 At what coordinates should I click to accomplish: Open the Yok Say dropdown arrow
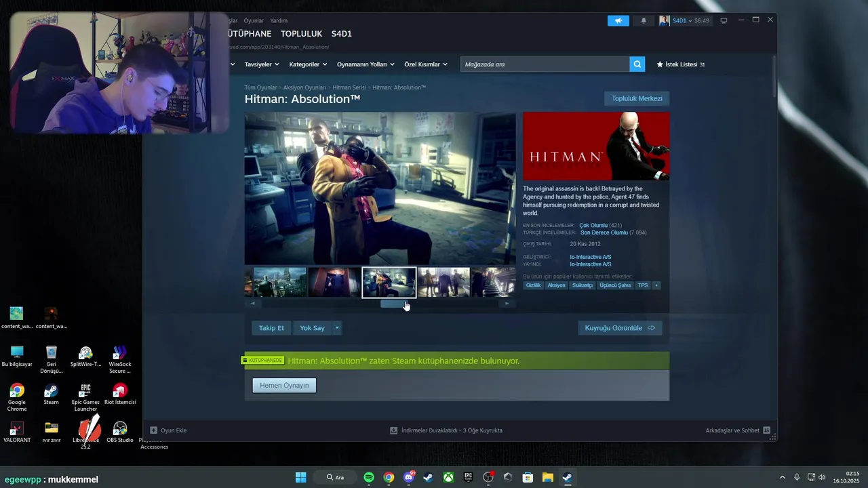pyautogui.click(x=337, y=328)
